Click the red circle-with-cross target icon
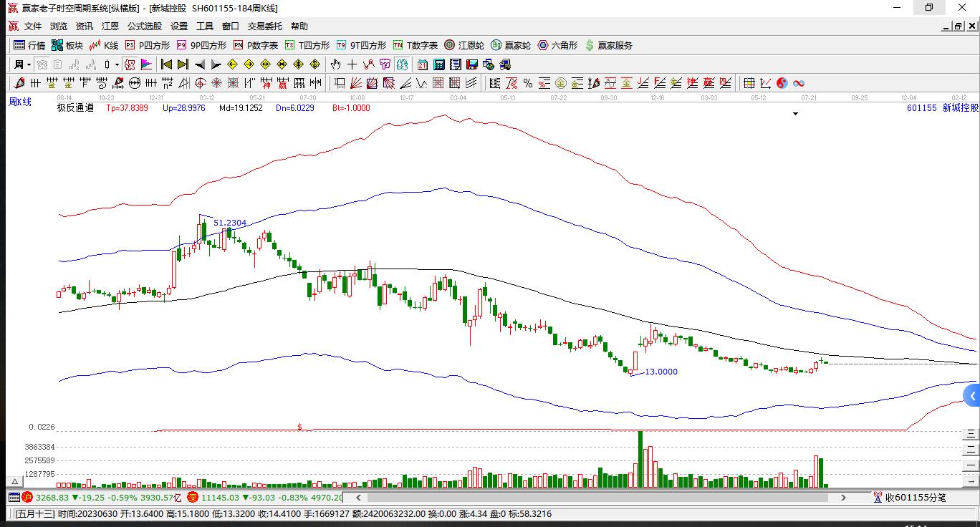980x527 pixels. coord(200,83)
